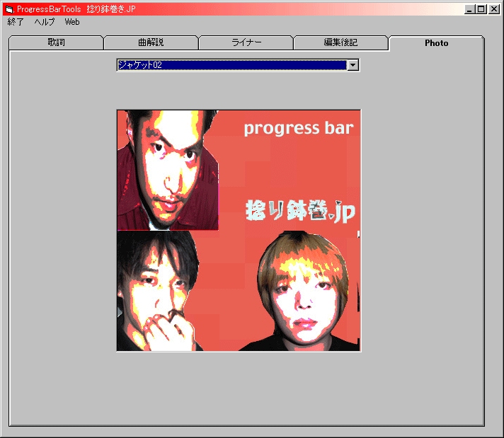
Task: Open the 終了 menu
Action: (16, 22)
